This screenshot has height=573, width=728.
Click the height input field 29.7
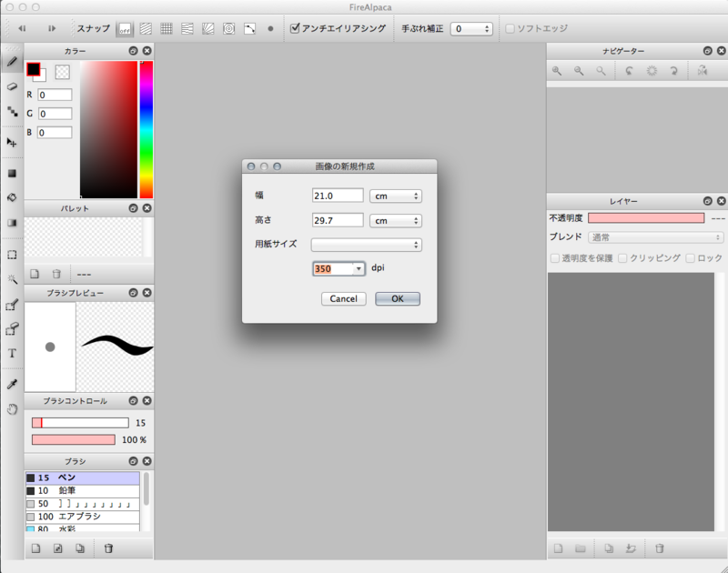(338, 220)
